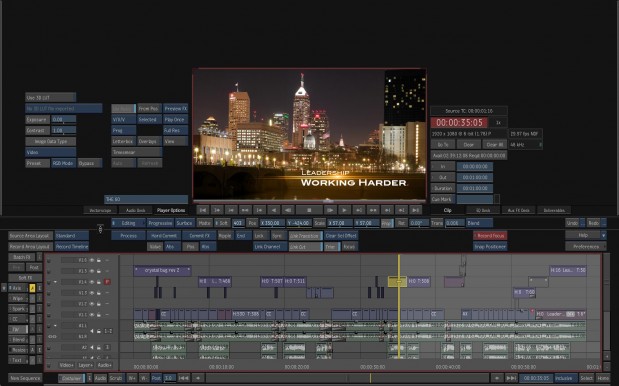
Task: Open the Help dropdown arrow
Action: (x=603, y=235)
